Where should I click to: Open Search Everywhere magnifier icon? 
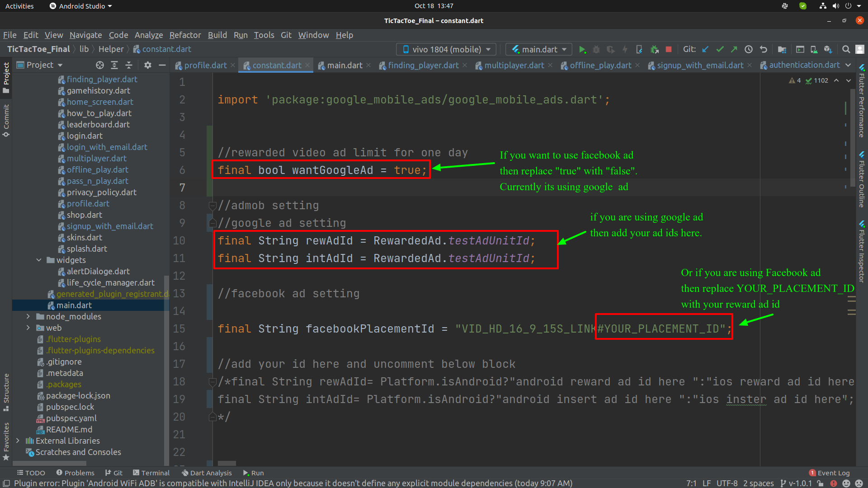click(x=846, y=49)
